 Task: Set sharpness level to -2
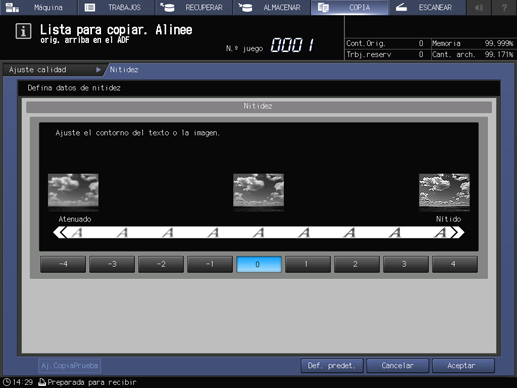click(x=161, y=264)
